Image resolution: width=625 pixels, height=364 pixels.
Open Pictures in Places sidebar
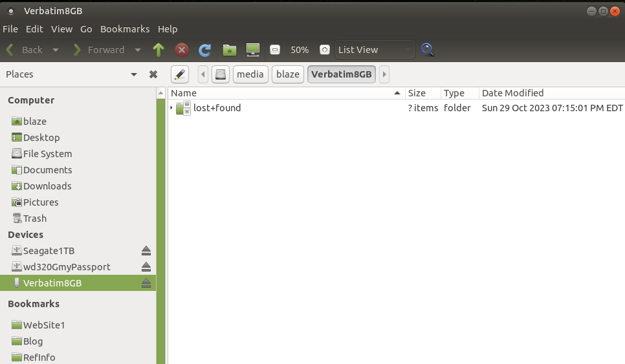click(x=78, y=202)
